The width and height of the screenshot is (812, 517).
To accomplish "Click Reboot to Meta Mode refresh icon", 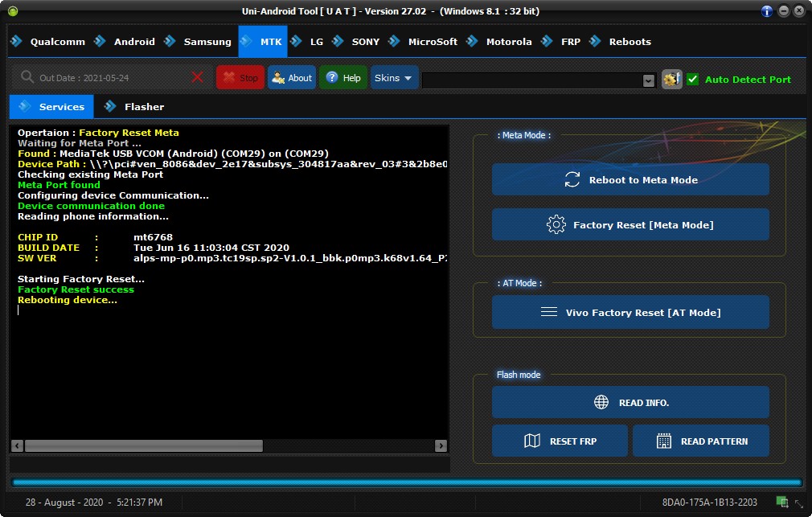I will point(572,180).
